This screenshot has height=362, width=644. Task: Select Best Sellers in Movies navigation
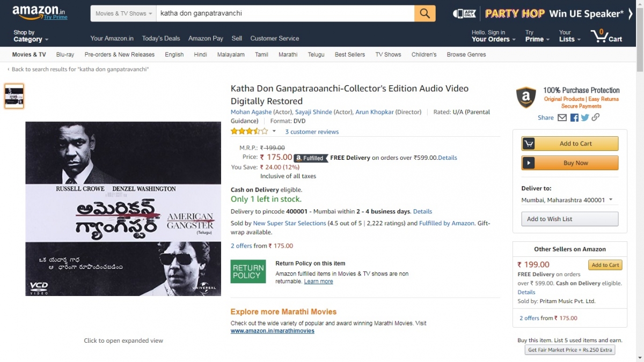click(350, 55)
